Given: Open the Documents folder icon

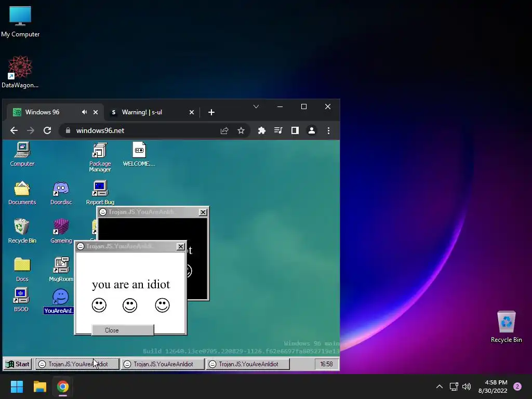Looking at the screenshot, I should tap(22, 193).
